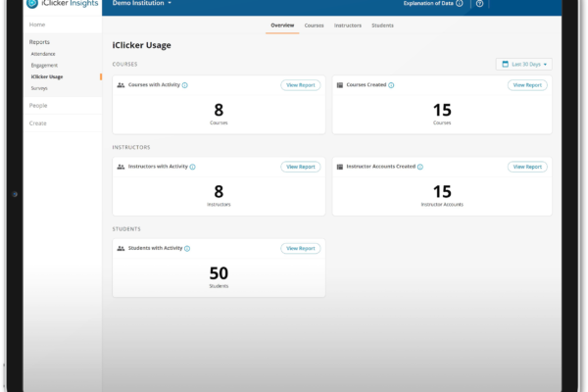Click calendar icon in the date range selector
Screen dimensions: 588x392
(505, 64)
